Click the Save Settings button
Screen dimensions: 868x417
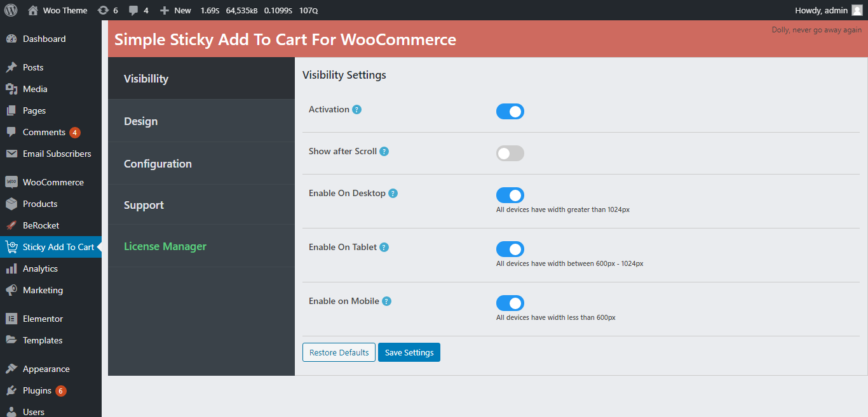click(x=409, y=352)
